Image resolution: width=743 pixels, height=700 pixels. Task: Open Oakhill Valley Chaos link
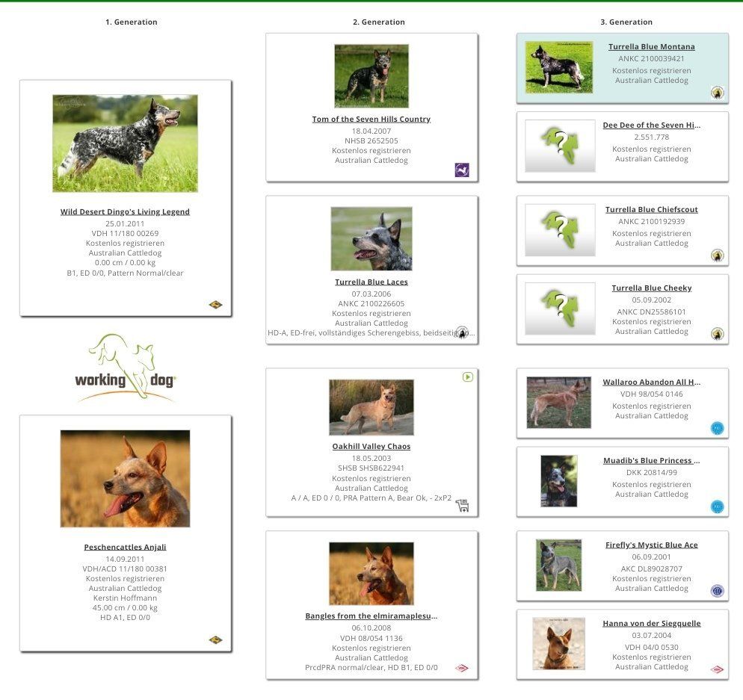(x=371, y=446)
